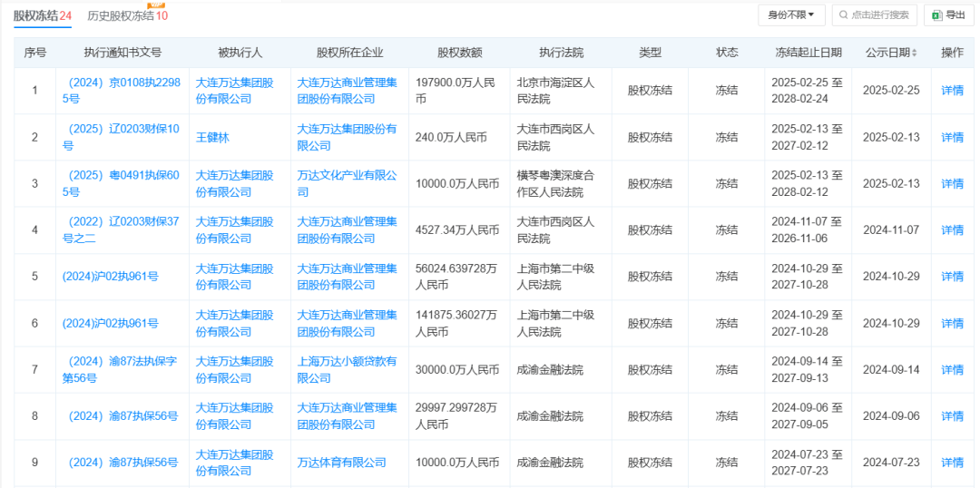Click 4527.34万人民币 amount cell
The image size is (980, 488).
[457, 230]
